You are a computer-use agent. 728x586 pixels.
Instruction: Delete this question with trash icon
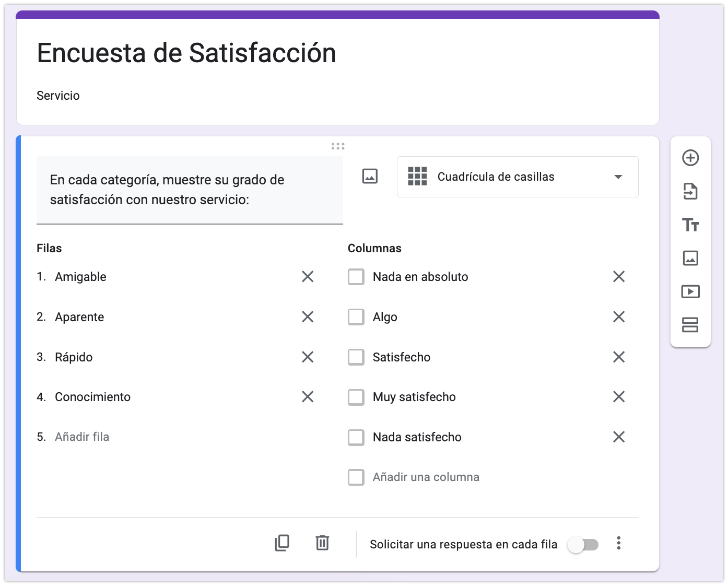[x=323, y=543]
